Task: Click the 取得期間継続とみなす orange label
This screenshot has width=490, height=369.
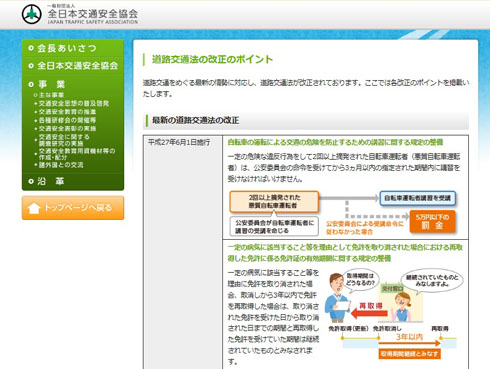Action: [409, 354]
